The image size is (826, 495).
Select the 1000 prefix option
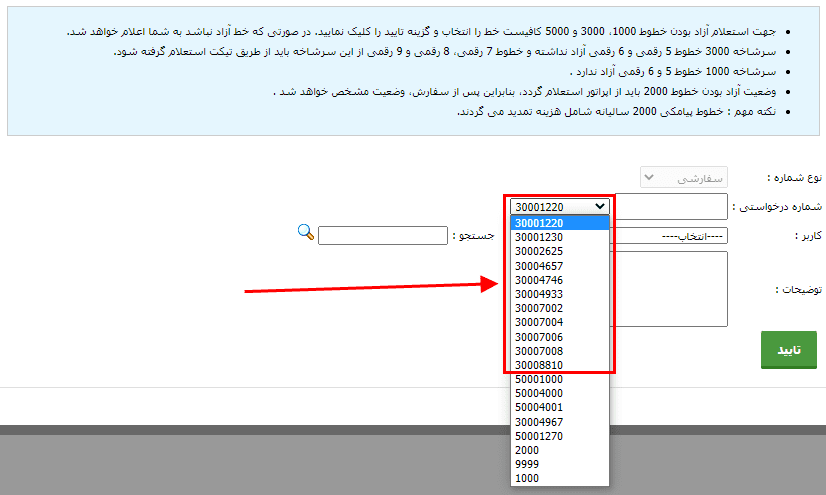(x=560, y=479)
